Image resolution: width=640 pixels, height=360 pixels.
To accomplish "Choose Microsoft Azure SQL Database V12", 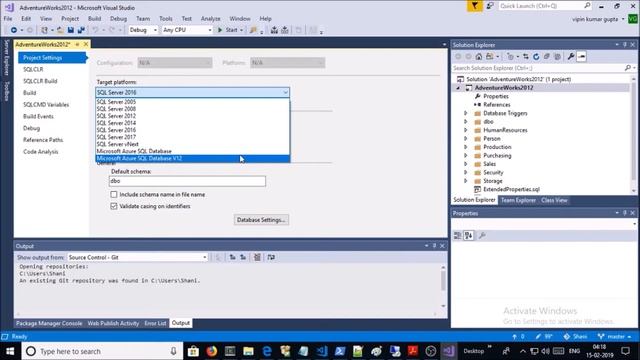I will 193,158.
